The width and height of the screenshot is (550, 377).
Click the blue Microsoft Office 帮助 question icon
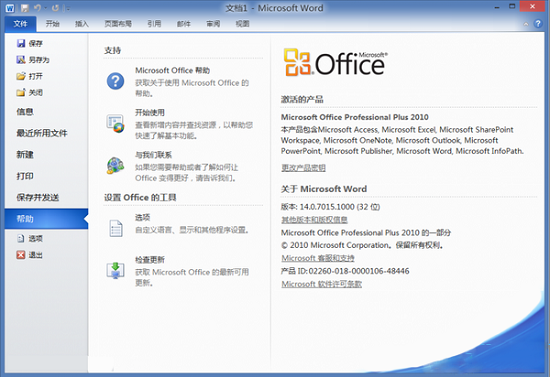(x=115, y=81)
